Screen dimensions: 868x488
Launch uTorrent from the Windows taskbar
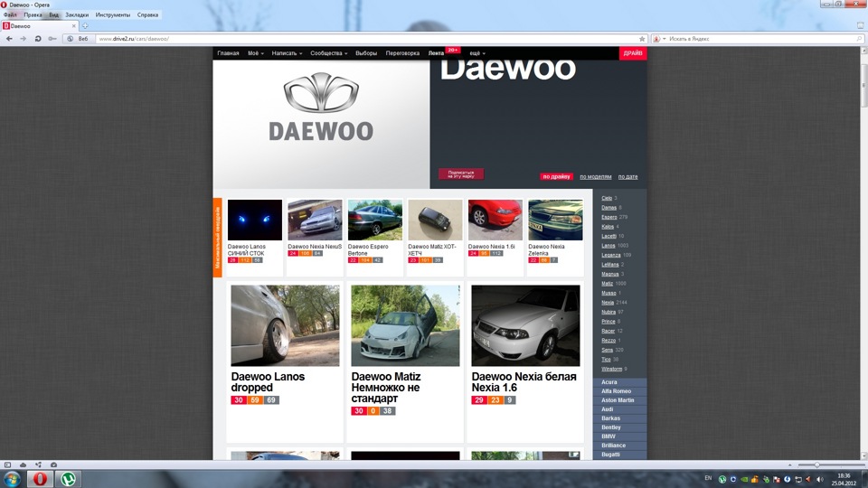tap(69, 479)
